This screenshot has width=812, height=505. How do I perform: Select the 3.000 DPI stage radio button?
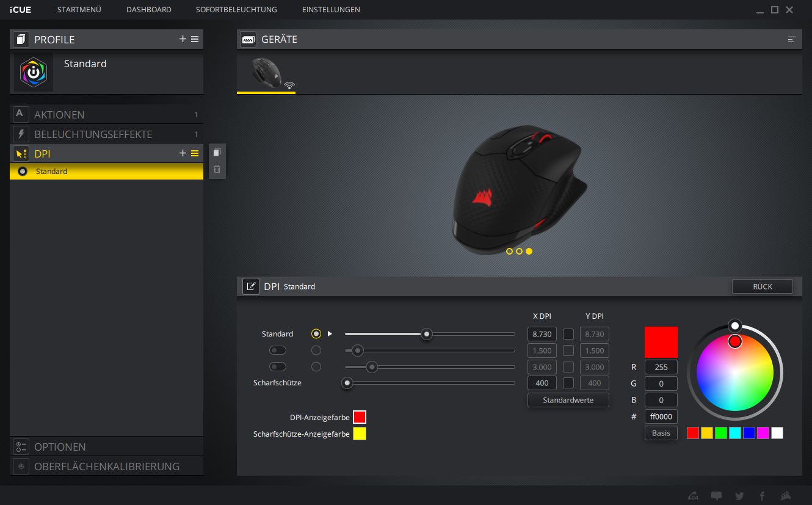click(316, 367)
